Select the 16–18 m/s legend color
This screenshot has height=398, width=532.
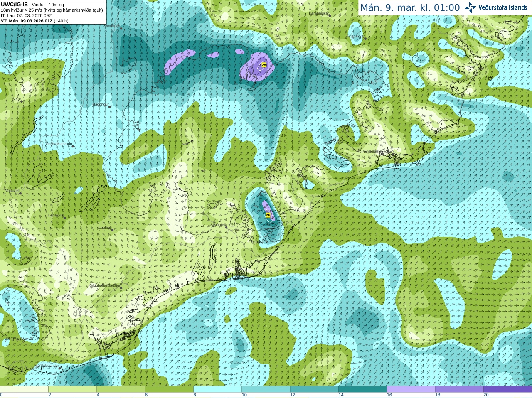[411, 389]
